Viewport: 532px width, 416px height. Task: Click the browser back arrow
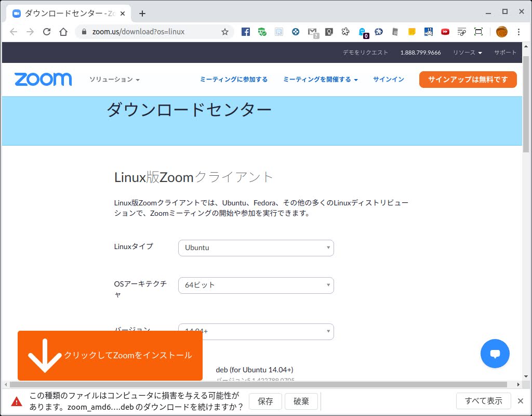tap(14, 32)
